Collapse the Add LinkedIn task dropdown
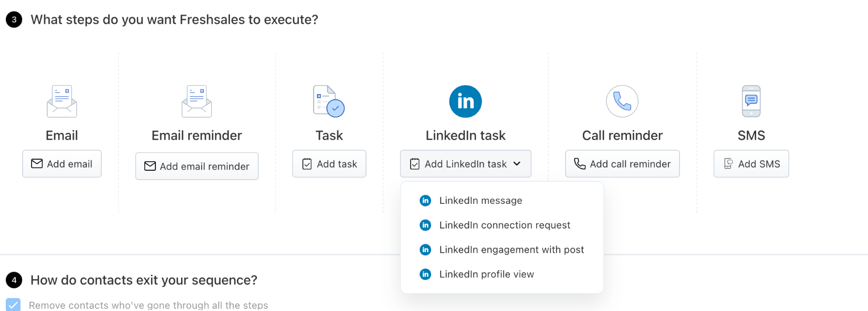Image resolution: width=868 pixels, height=311 pixels. click(x=466, y=164)
